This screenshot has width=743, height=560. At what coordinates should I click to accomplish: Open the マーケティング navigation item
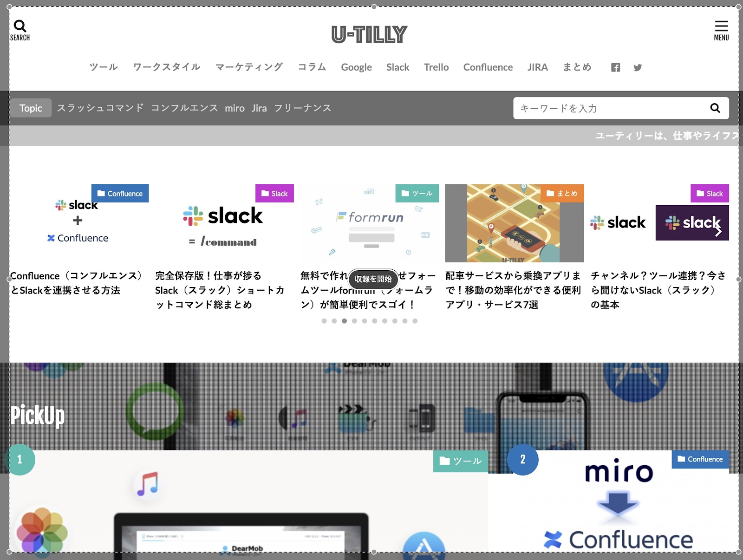click(x=249, y=67)
